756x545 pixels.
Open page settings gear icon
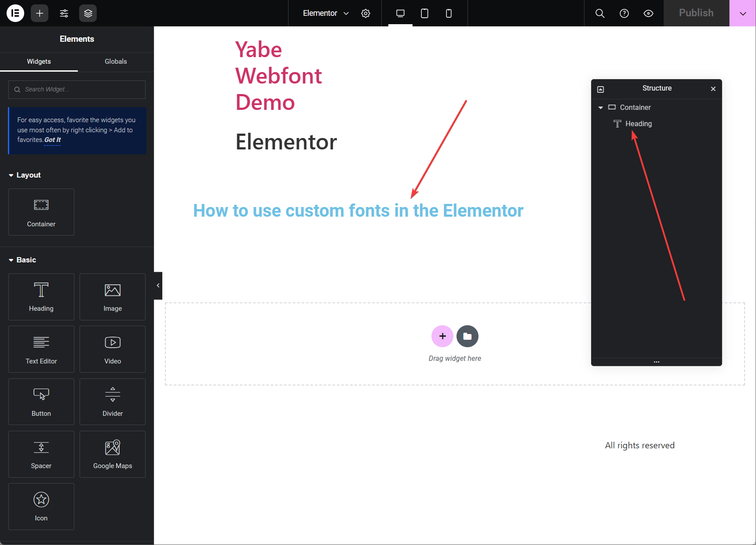coord(365,13)
